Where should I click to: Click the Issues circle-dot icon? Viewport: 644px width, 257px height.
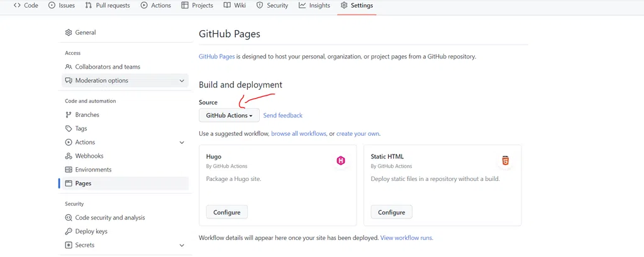click(x=52, y=5)
